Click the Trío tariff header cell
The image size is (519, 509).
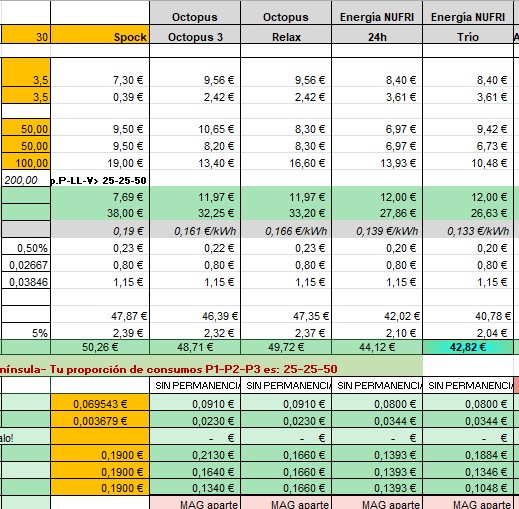(x=468, y=35)
